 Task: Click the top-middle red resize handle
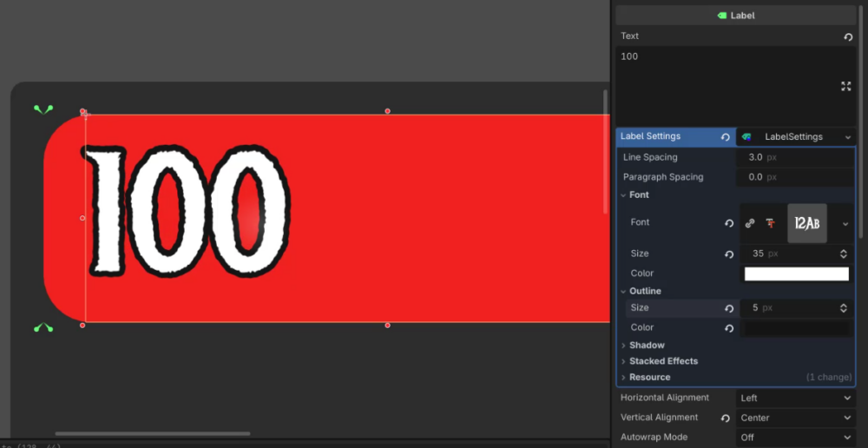tap(387, 111)
